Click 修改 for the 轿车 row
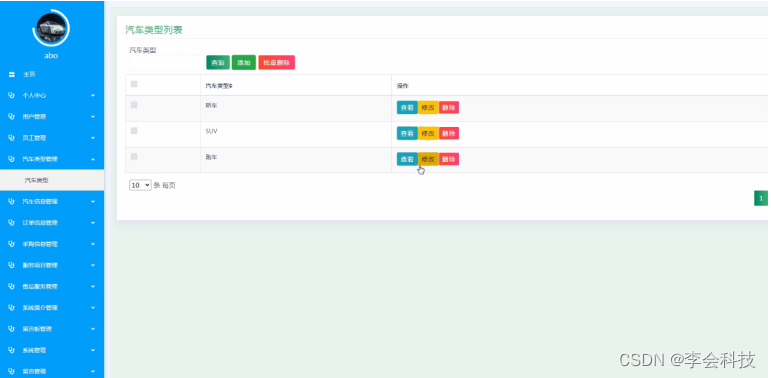The image size is (771, 378). point(428,108)
